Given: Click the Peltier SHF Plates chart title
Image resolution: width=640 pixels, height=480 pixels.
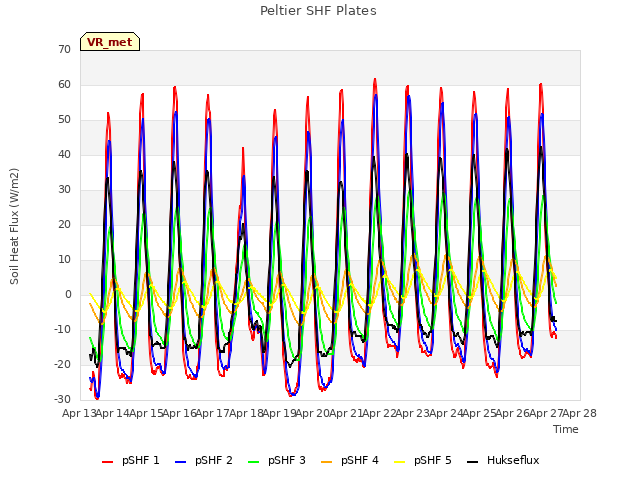Looking at the screenshot, I should [318, 11].
